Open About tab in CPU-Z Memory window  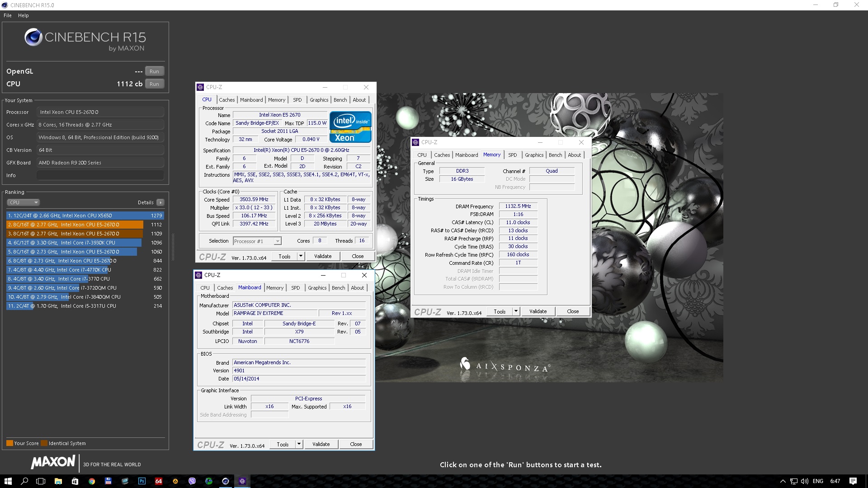tap(574, 155)
